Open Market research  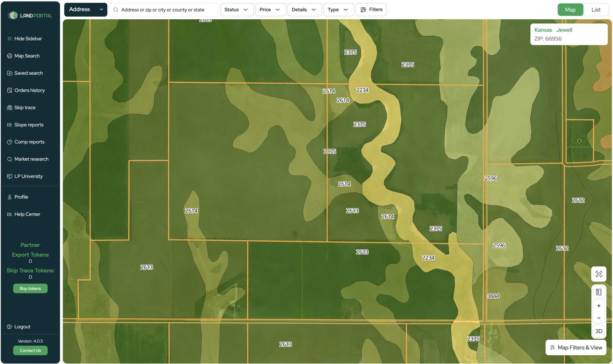(31, 159)
